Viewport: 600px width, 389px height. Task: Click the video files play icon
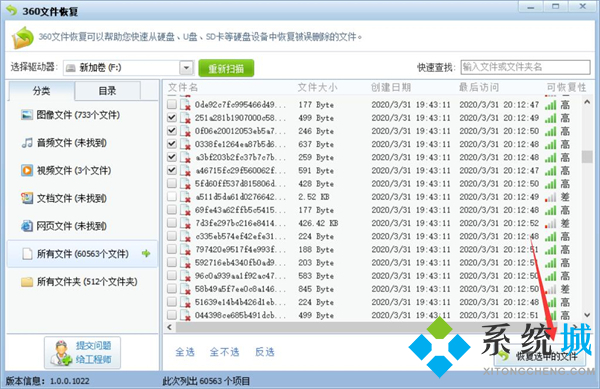[x=27, y=170]
